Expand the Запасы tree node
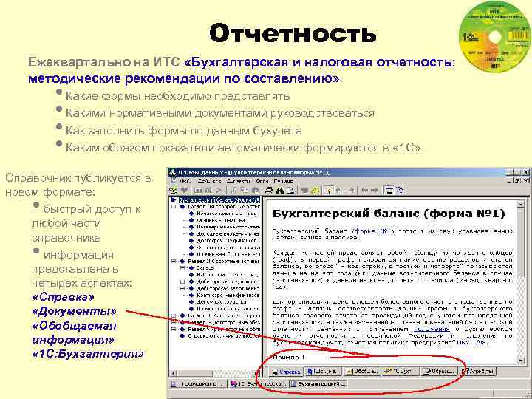The width and height of the screenshot is (532, 399). 183,268
